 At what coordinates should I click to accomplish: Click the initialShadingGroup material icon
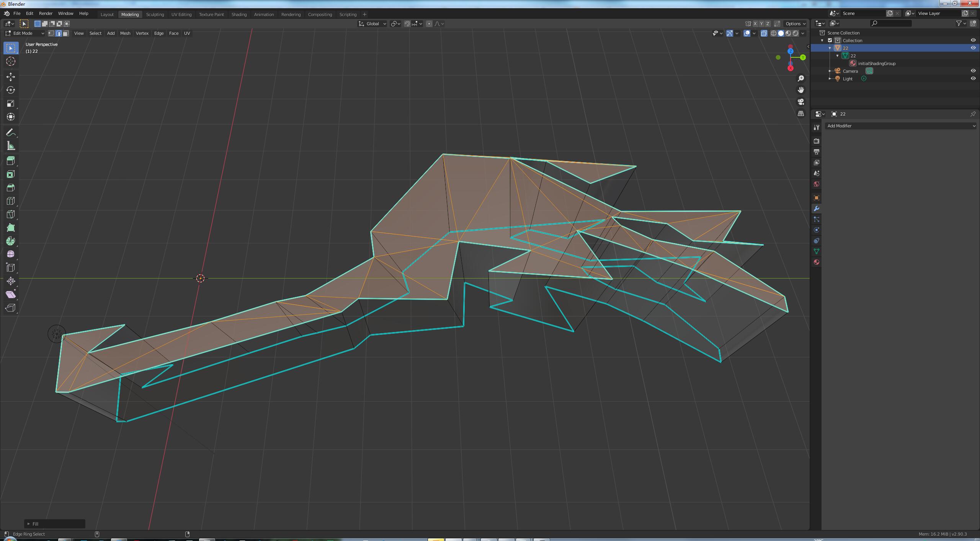click(853, 63)
